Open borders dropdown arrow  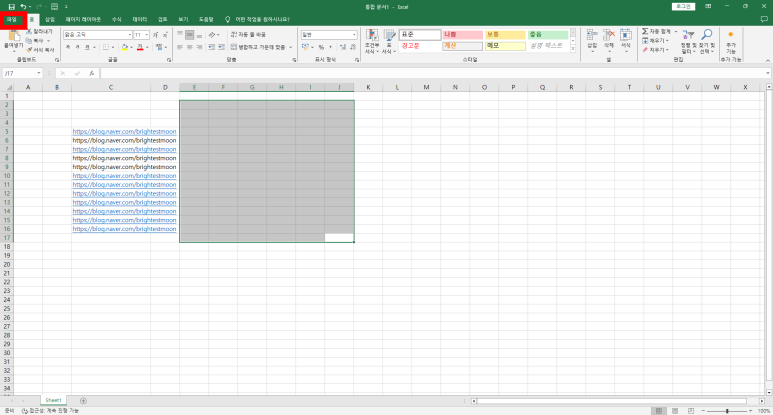[x=113, y=47]
